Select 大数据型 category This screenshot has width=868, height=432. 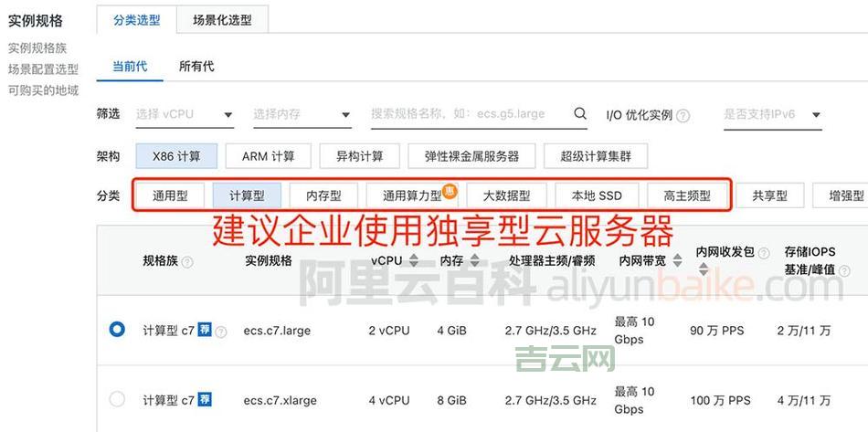tap(506, 195)
